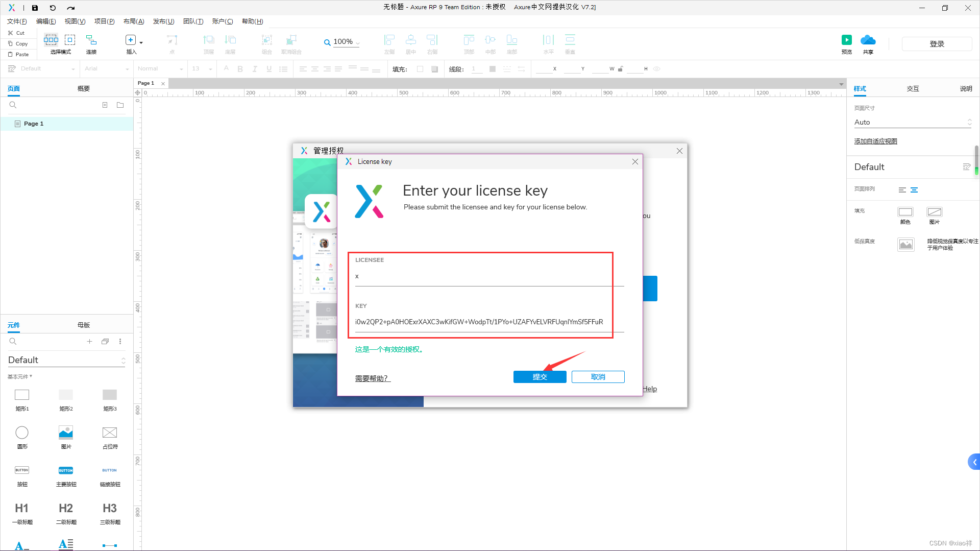Click the 填充 fill color swatch in toolbar
Viewport: 980px width, 551px height.
[x=420, y=69]
